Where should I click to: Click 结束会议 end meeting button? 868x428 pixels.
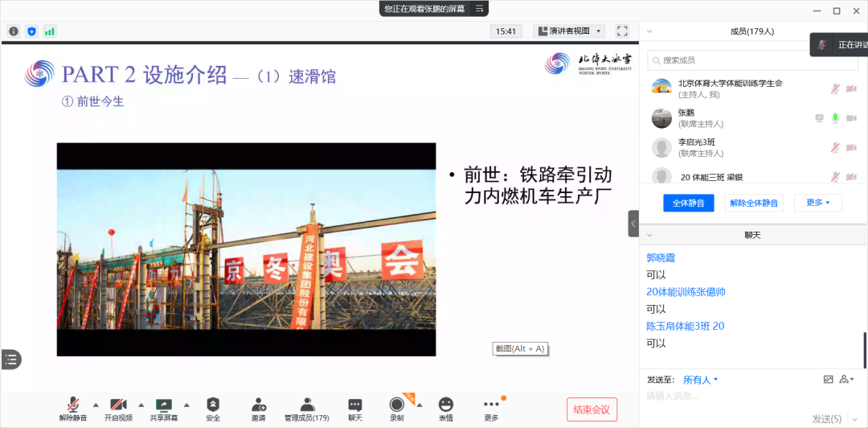point(592,409)
